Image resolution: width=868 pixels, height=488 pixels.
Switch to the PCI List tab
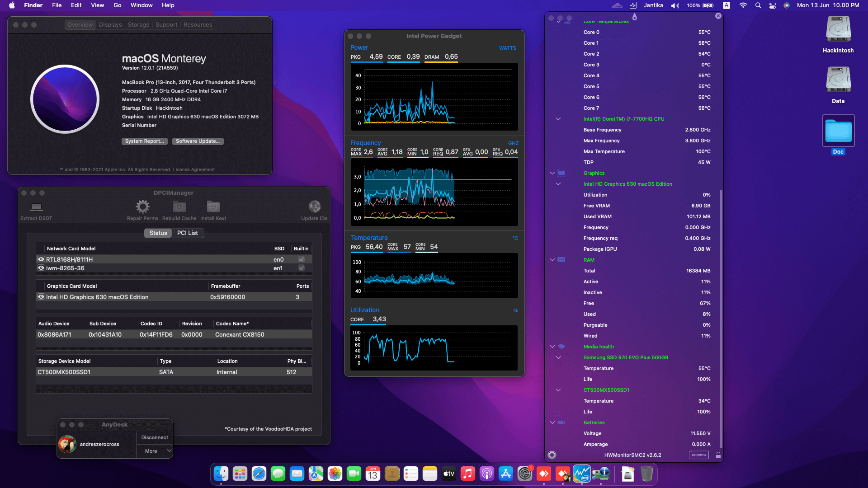(x=188, y=233)
